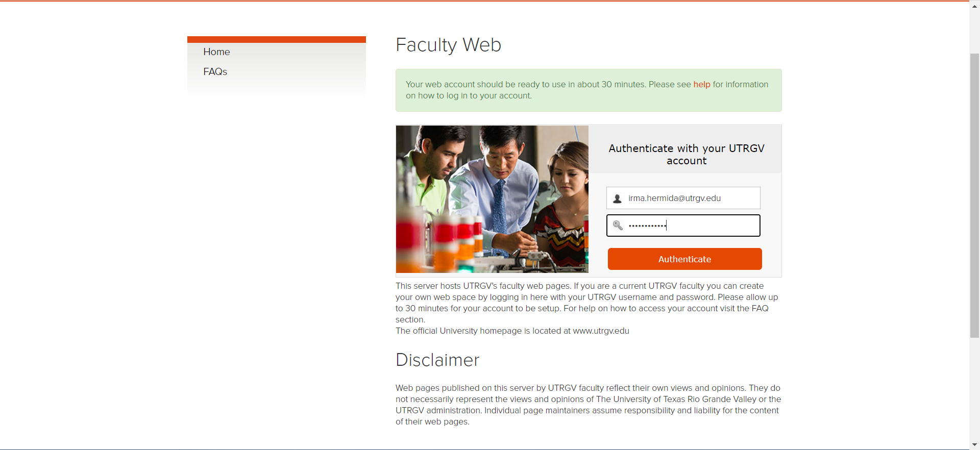
Task: Click the disclaimer paragraph text
Action: [588, 405]
